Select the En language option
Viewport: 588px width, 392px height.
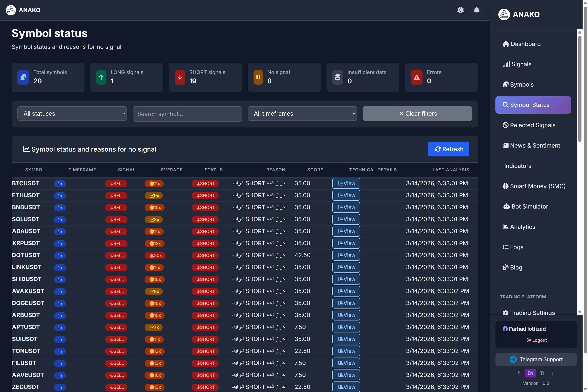click(530, 373)
